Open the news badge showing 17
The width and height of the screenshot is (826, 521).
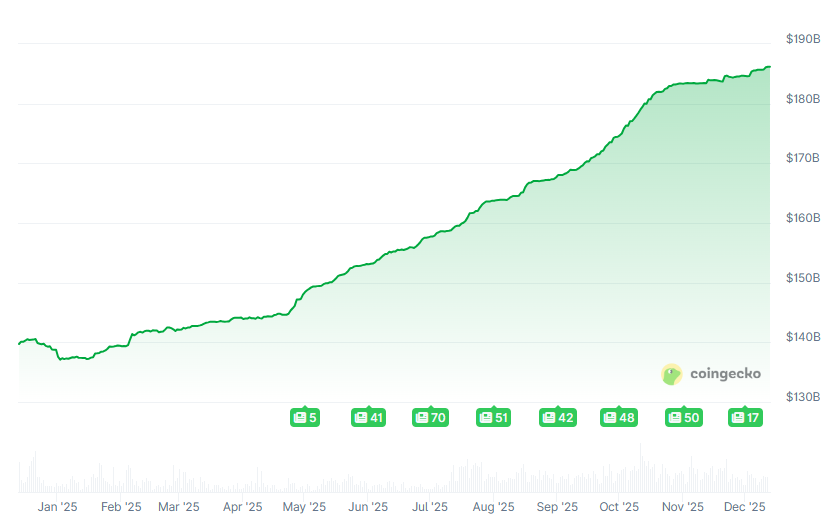click(x=745, y=417)
